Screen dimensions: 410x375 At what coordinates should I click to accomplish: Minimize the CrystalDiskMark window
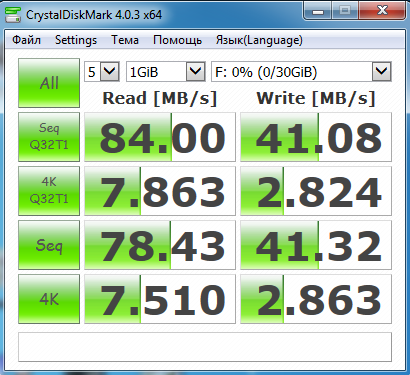[x=318, y=11]
